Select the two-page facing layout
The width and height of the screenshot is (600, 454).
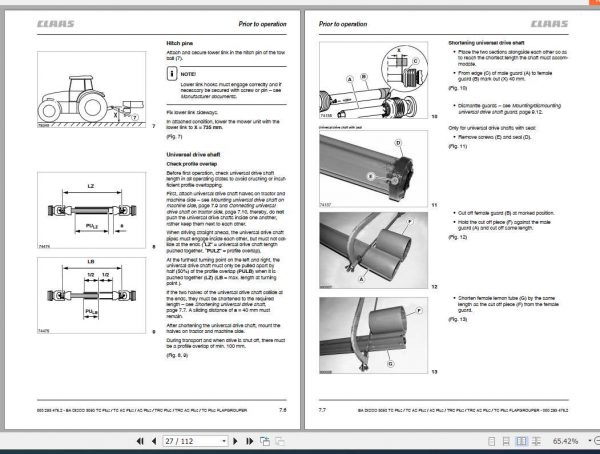pyautogui.click(x=521, y=441)
